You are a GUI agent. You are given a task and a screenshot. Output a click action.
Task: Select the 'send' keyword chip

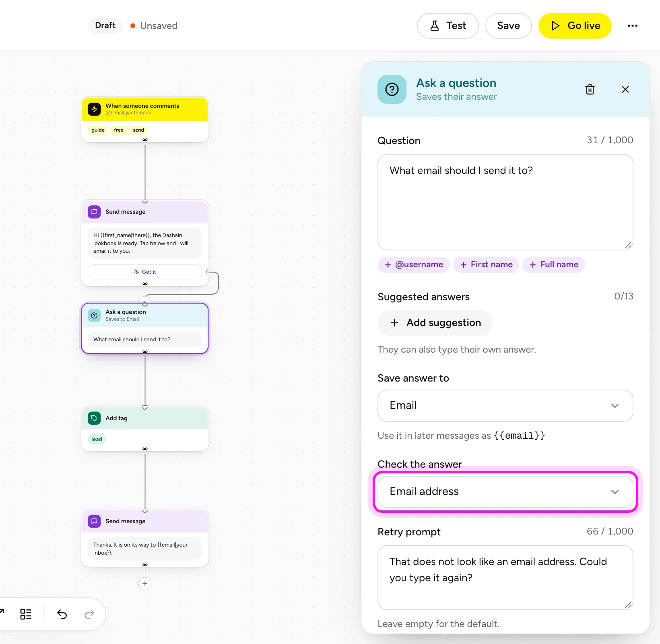coord(138,130)
